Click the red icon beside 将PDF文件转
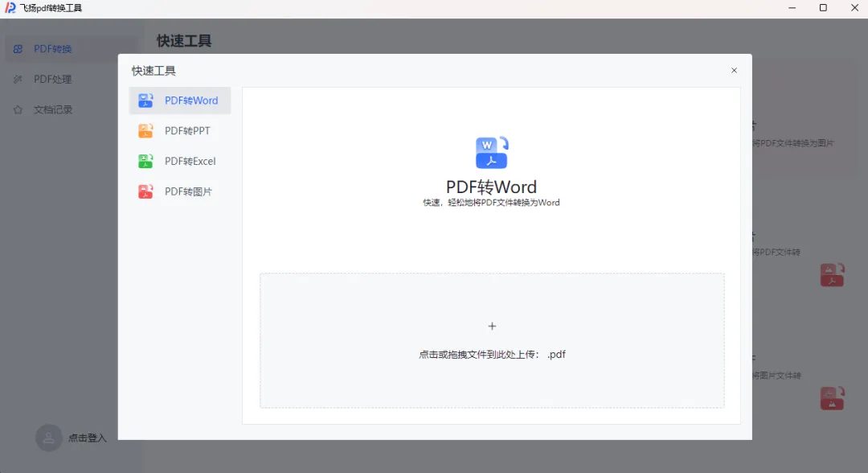Viewport: 868px width, 473px height. pyautogui.click(x=832, y=275)
